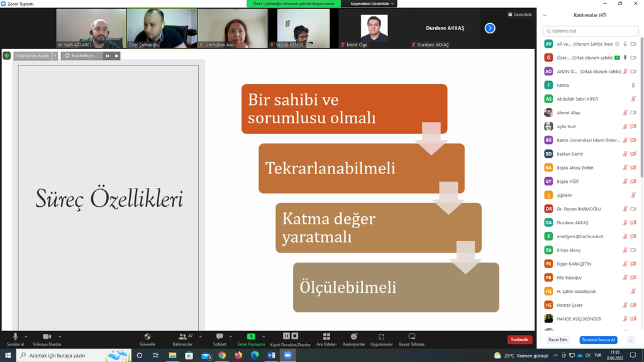Screen dimensions: 644x362
Task: Open Firefox from the taskbar
Action: 238,356
